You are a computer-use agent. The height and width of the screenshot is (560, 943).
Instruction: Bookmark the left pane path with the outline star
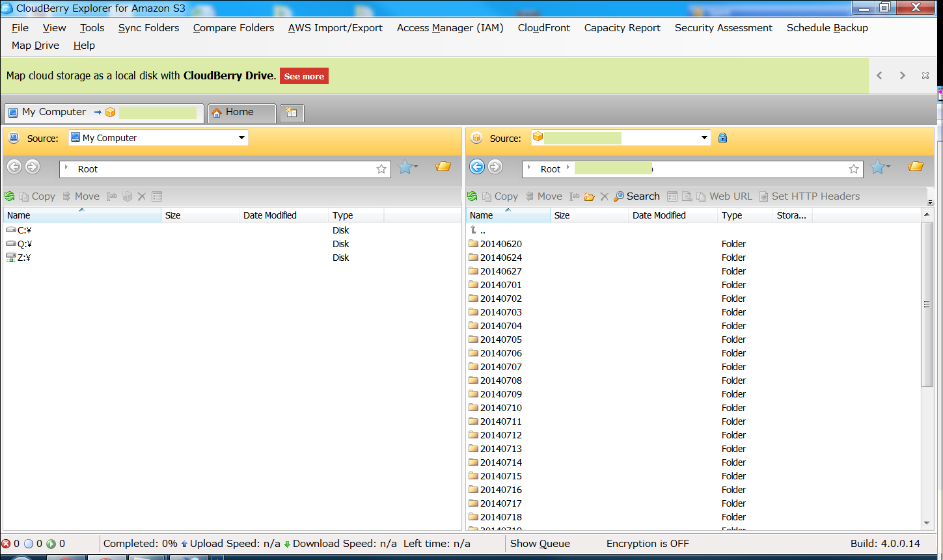pyautogui.click(x=381, y=169)
